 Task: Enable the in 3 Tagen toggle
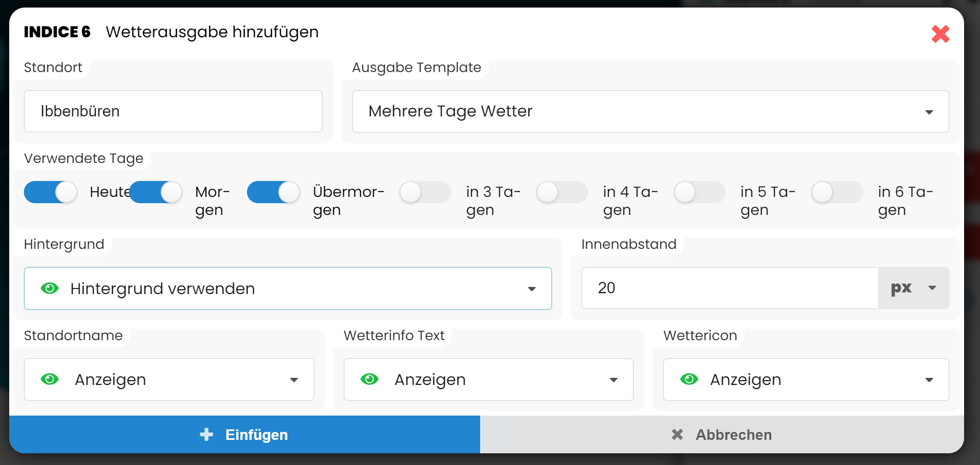[x=425, y=192]
